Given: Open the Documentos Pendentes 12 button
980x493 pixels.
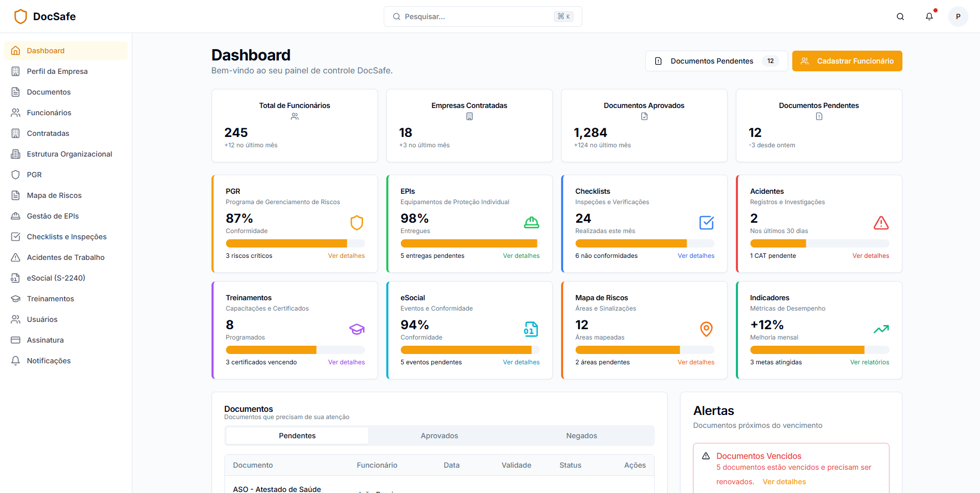Looking at the screenshot, I should click(x=716, y=61).
